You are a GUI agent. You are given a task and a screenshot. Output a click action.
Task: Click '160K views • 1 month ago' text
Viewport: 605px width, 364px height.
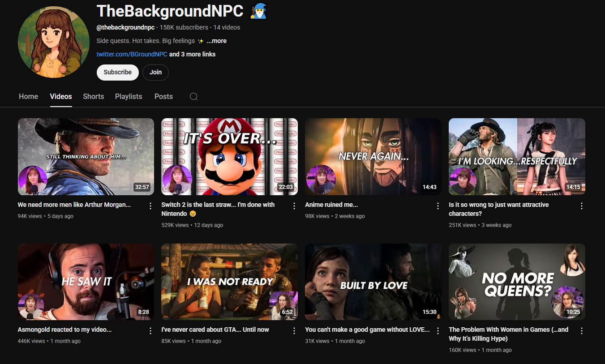coord(480,350)
